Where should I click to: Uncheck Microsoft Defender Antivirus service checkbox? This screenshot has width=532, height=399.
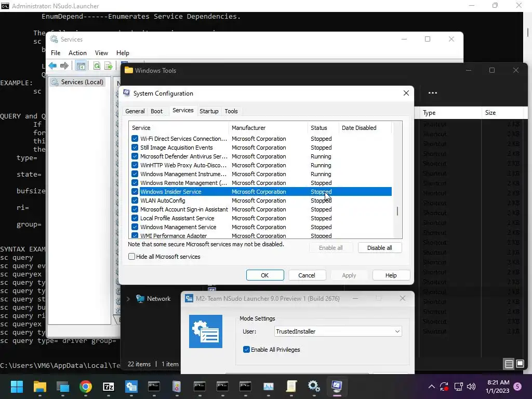135,156
